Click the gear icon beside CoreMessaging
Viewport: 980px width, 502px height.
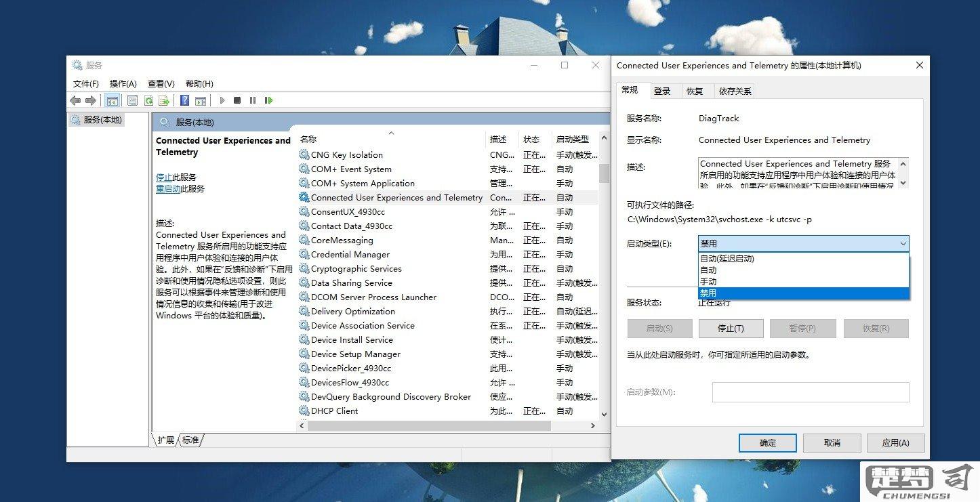click(304, 240)
